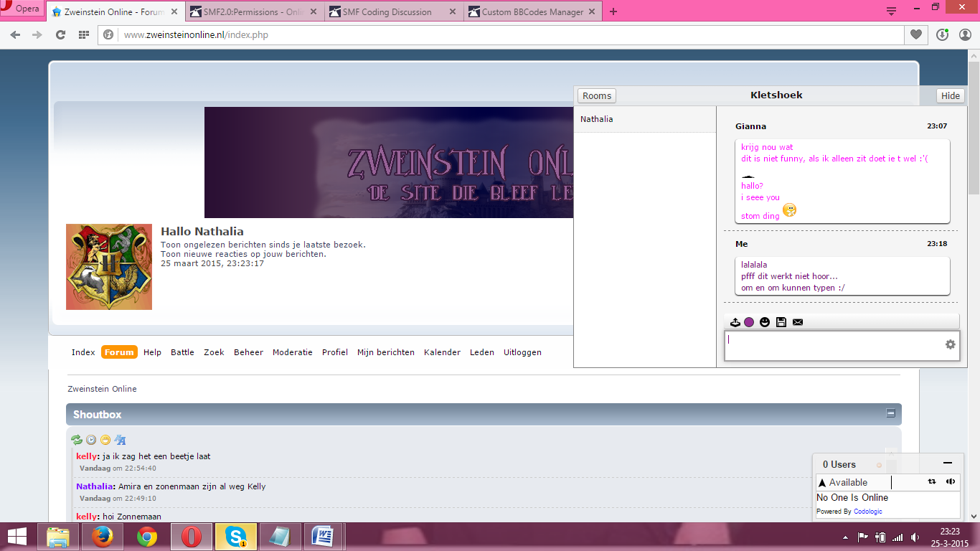
Task: Minimize the 0 Users chat panel
Action: pyautogui.click(x=948, y=463)
